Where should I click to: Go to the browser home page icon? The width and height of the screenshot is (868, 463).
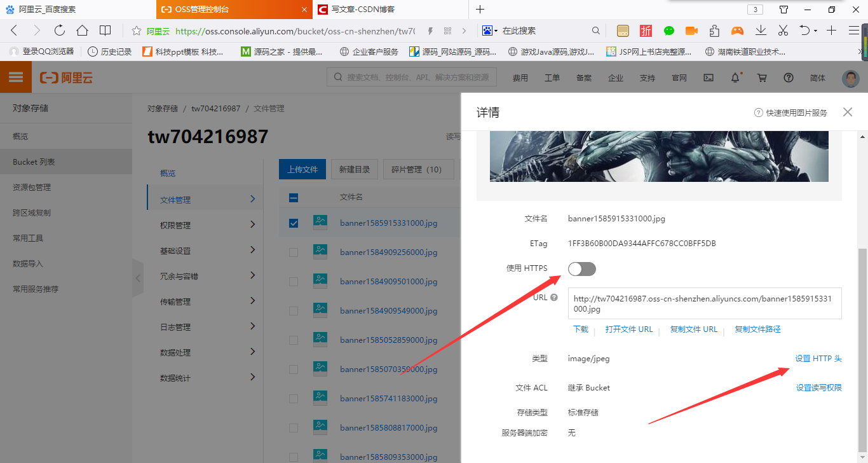82,31
